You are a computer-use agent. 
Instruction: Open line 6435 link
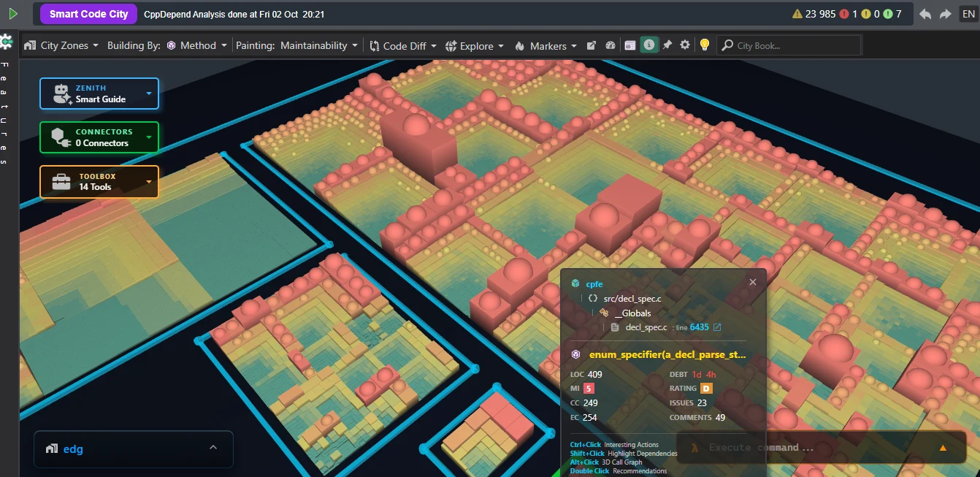tap(699, 327)
